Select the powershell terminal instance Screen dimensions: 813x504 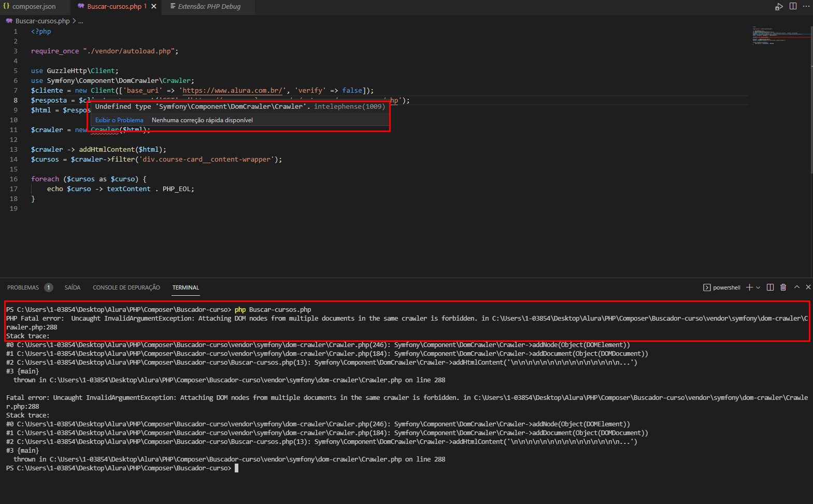[722, 287]
